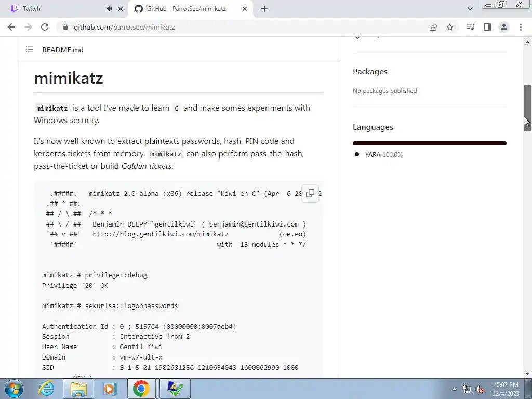The width and height of the screenshot is (532, 399).
Task: Open Windows Media Player taskbar icon
Action: 110,389
